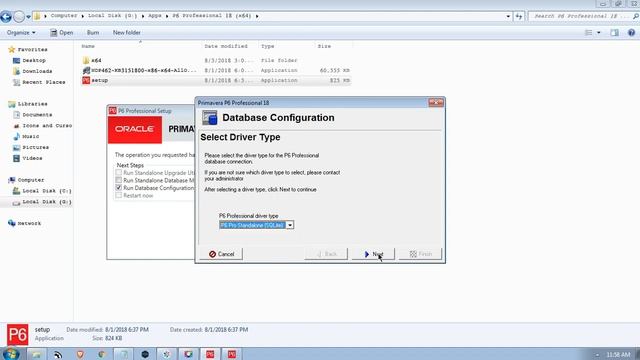The image size is (640, 360).
Task: Click the Database Configuration header icon
Action: (210, 118)
